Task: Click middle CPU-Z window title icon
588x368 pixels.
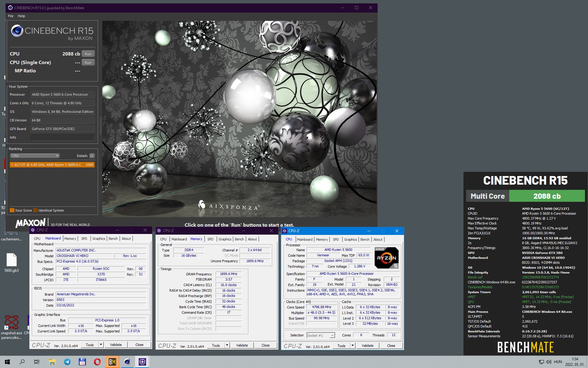Action: pos(159,230)
